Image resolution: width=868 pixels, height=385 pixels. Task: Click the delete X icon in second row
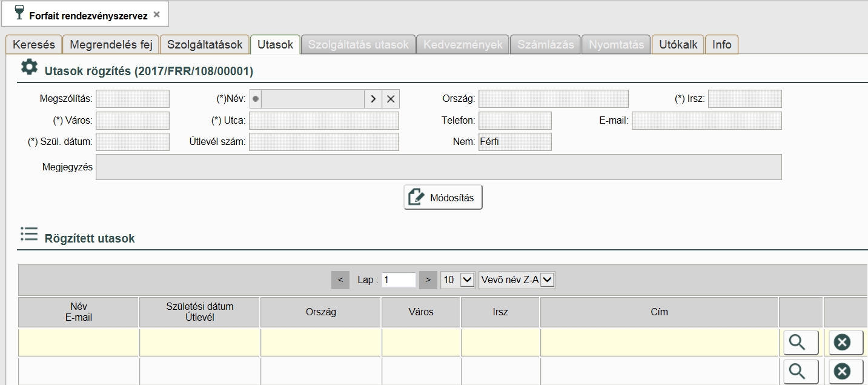click(842, 371)
